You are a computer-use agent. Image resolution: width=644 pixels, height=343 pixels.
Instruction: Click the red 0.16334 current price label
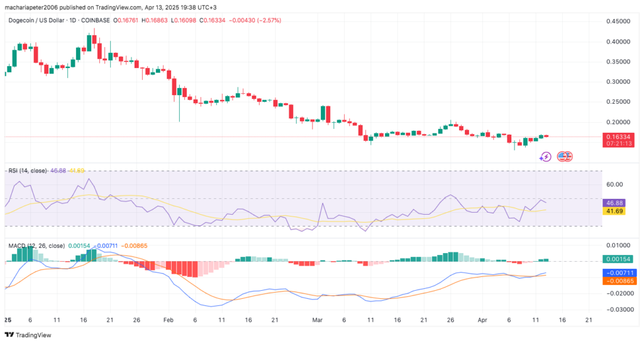[x=618, y=137]
